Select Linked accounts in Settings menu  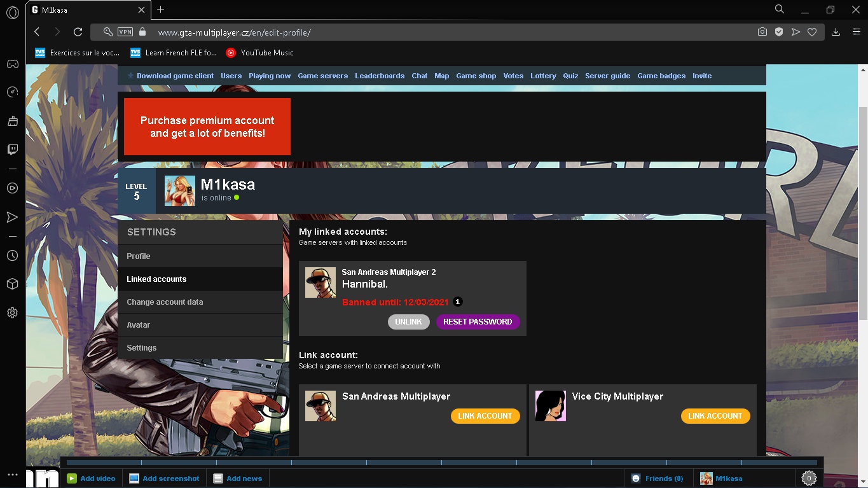(x=200, y=279)
